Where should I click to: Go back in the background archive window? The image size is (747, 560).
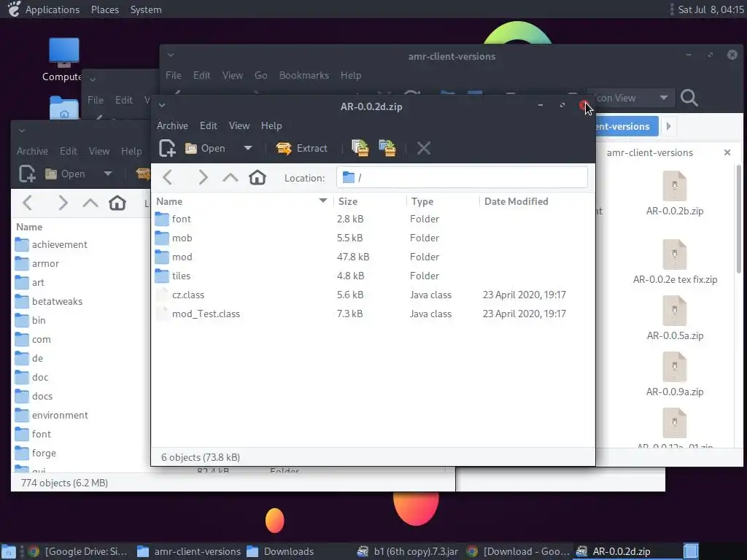28,203
